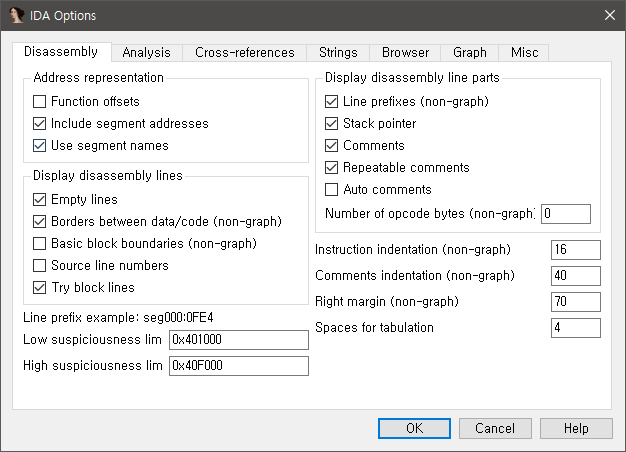Click the 'Display disassembly line parts' group label
626x452 pixels.
412,77
